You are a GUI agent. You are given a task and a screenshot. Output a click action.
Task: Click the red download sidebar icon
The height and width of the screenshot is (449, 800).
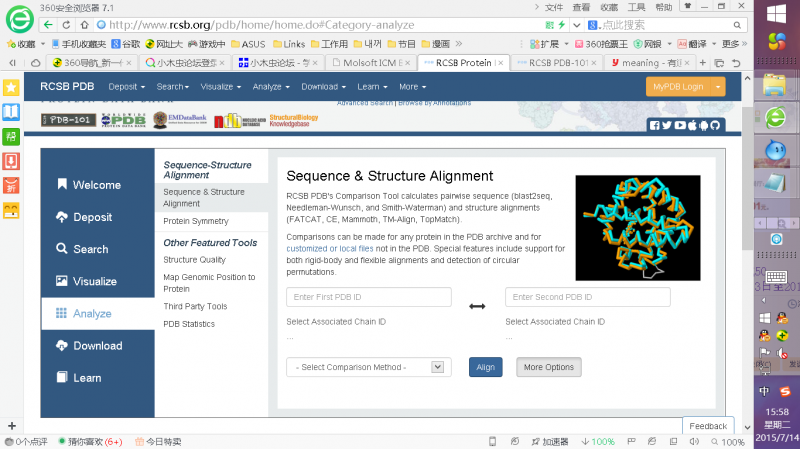(x=11, y=161)
